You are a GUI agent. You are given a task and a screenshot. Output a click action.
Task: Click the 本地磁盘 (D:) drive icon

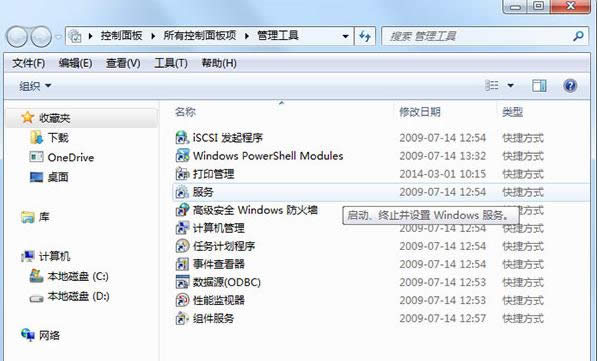(36, 298)
